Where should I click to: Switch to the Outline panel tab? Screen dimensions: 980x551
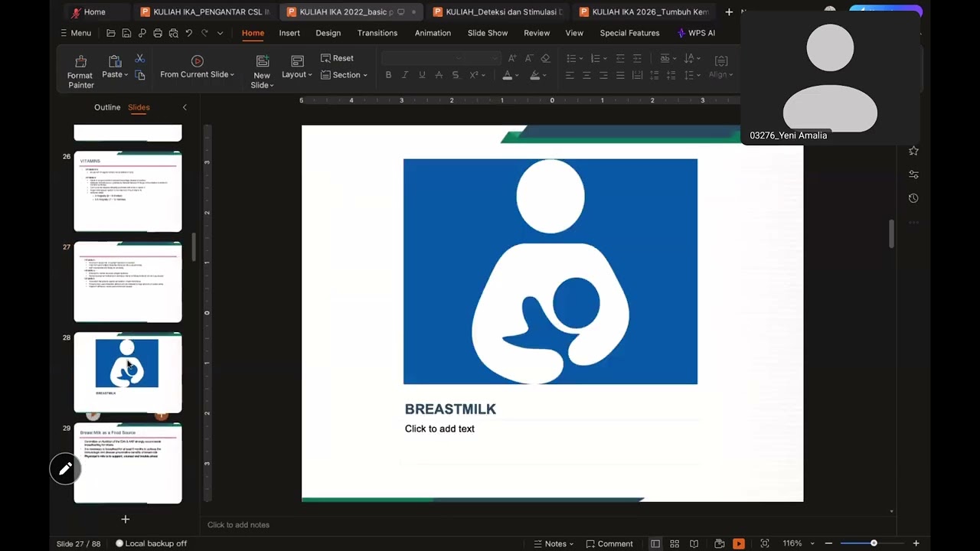[x=107, y=107]
